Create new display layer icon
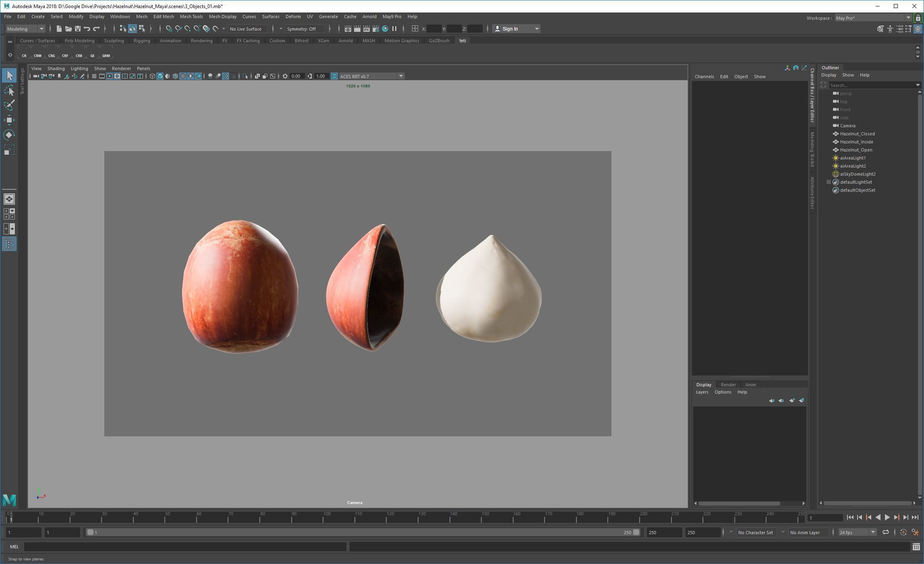Viewport: 924px width, 564px height. [x=791, y=400]
